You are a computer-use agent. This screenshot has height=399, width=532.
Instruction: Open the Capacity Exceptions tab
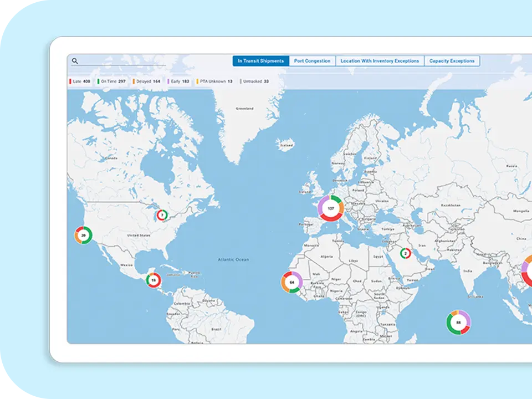[452, 61]
